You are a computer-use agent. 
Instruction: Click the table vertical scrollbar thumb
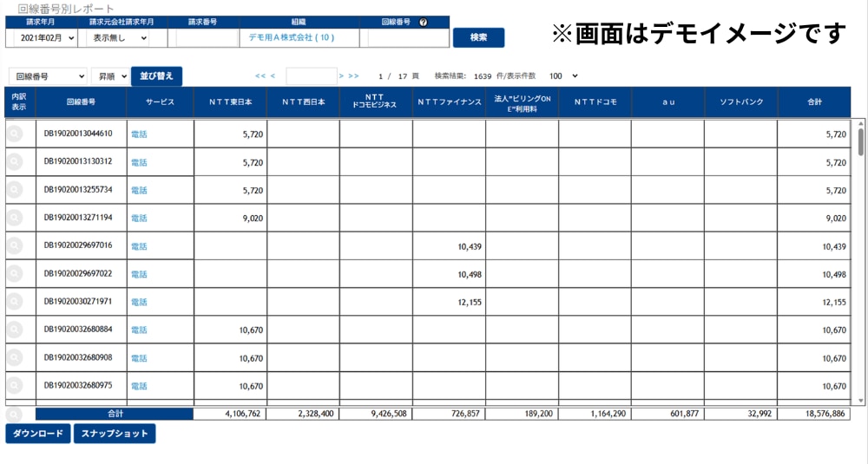point(861,141)
